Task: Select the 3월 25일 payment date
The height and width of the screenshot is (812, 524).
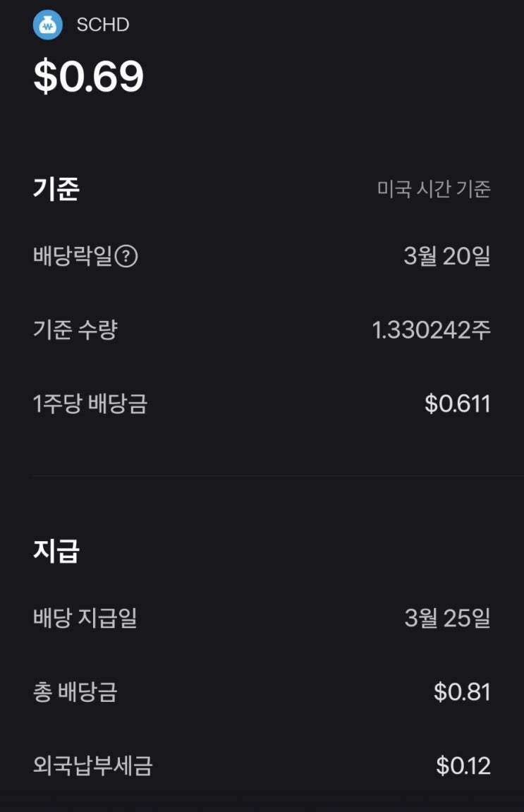Action: 447,619
